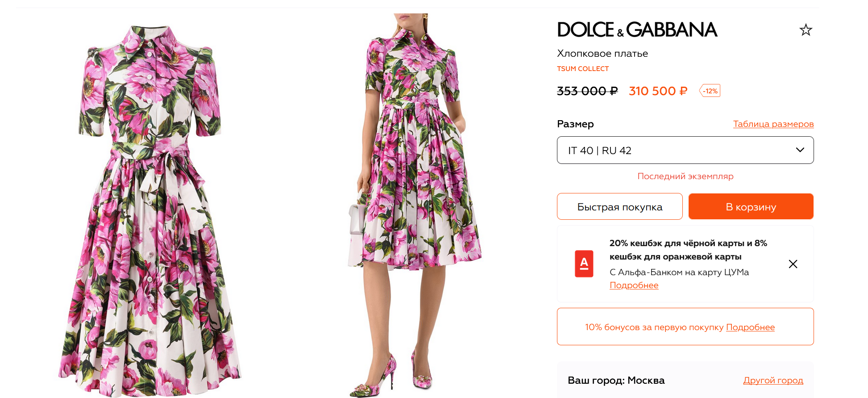The width and height of the screenshot is (868, 398).
Task: Click the discounted price 310 500 ₽
Action: tap(657, 91)
